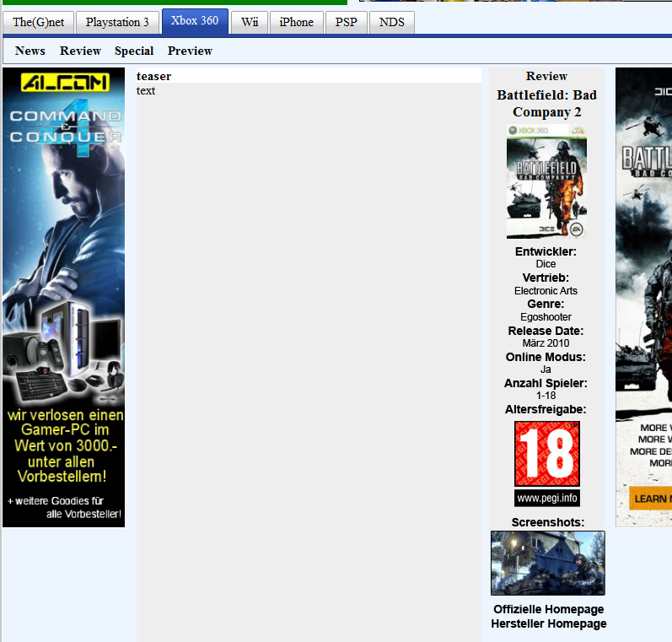Select the NDS tab
The width and height of the screenshot is (672, 642).
coord(392,22)
